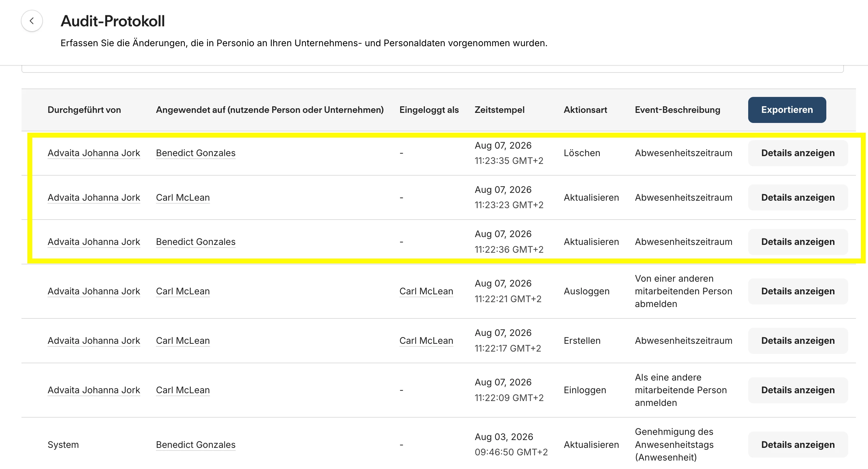The width and height of the screenshot is (868, 469).
Task: Open details for the System Aug 03 entry
Action: pyautogui.click(x=798, y=445)
